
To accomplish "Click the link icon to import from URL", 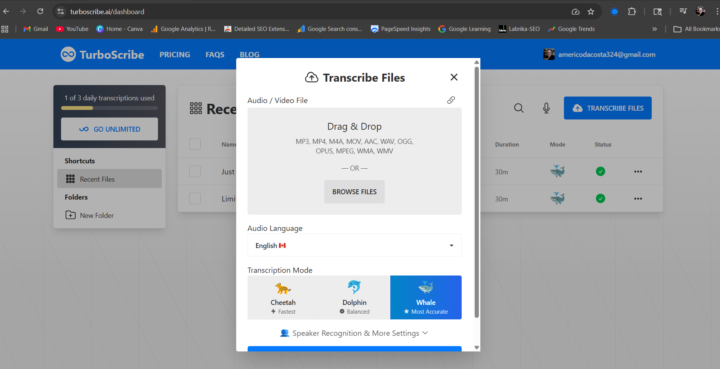I will pos(451,100).
